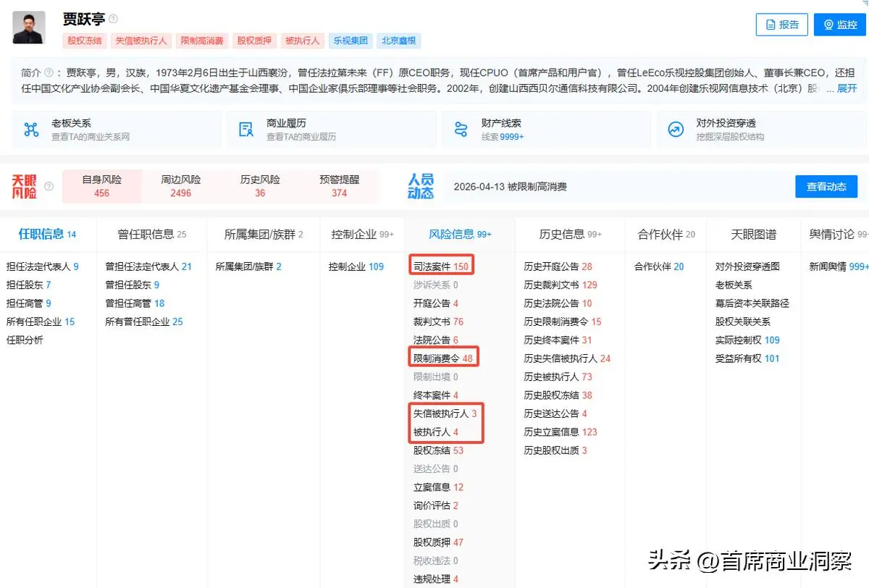The width and height of the screenshot is (869, 588).
Task: Click the 监控 button
Action: [x=839, y=25]
